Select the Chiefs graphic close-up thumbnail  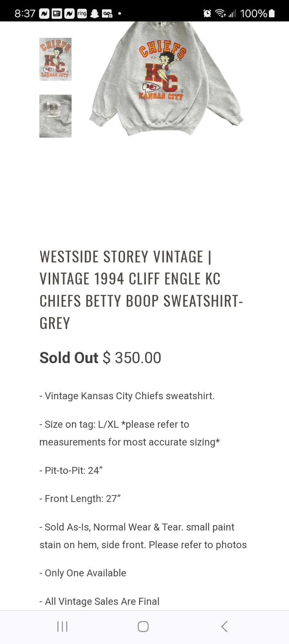pos(55,59)
